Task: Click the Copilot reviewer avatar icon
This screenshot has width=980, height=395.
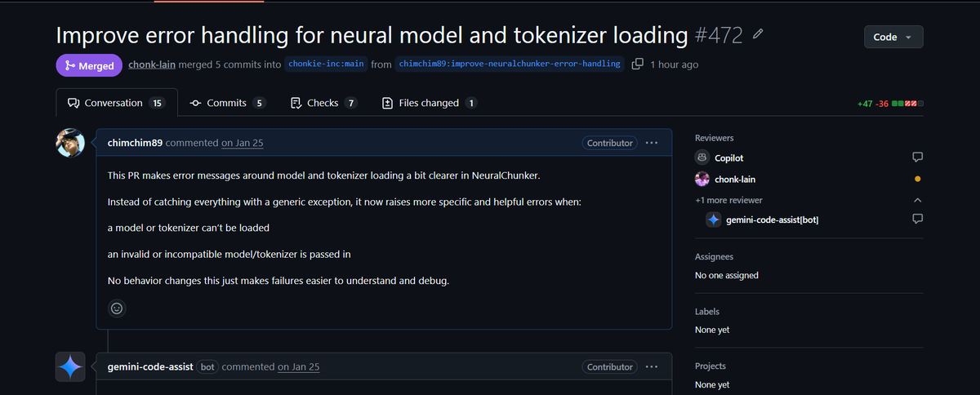Action: (x=702, y=158)
